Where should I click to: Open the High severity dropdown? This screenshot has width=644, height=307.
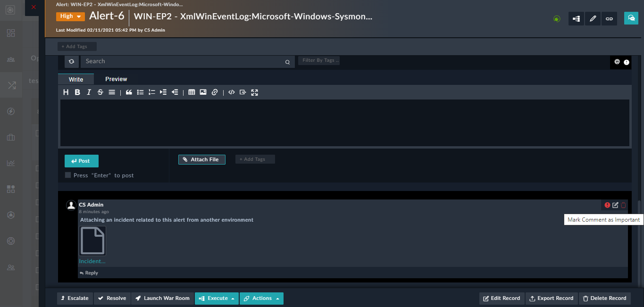70,16
